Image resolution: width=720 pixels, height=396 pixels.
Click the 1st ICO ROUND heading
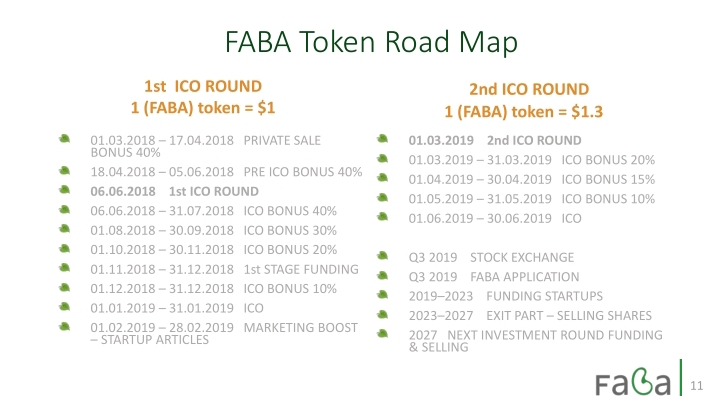point(203,86)
